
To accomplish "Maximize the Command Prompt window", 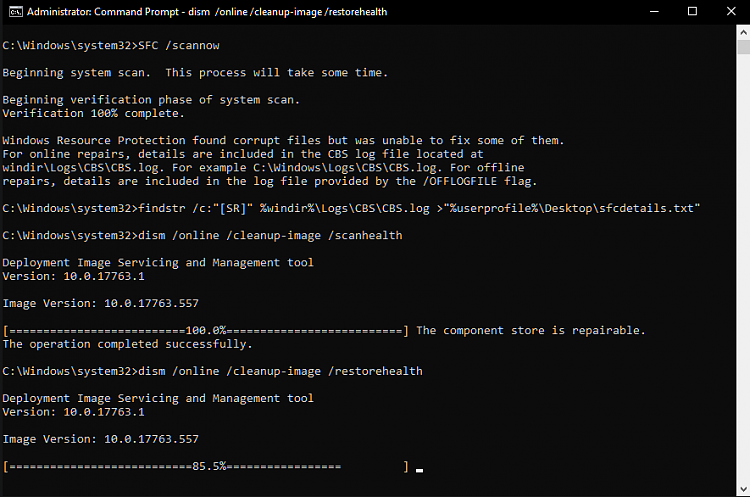I will 692,11.
